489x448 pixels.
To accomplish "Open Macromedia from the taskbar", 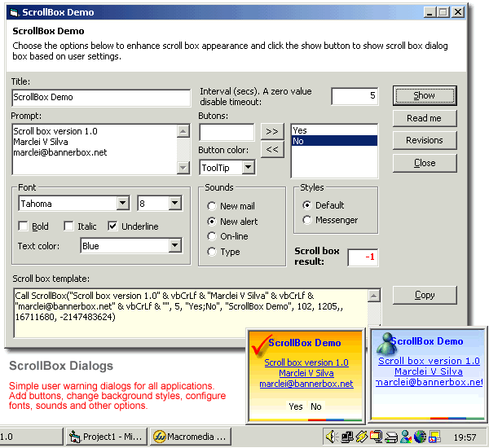I will click(191, 437).
